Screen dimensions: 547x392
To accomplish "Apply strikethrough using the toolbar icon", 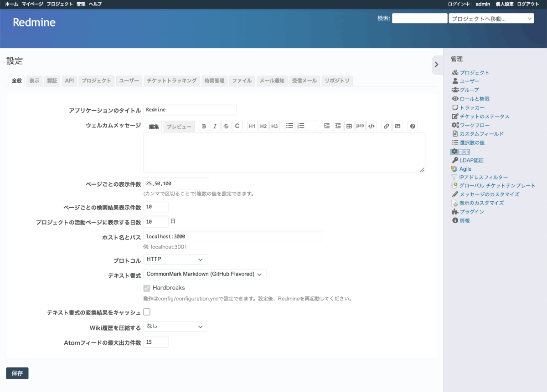I will click(x=226, y=126).
